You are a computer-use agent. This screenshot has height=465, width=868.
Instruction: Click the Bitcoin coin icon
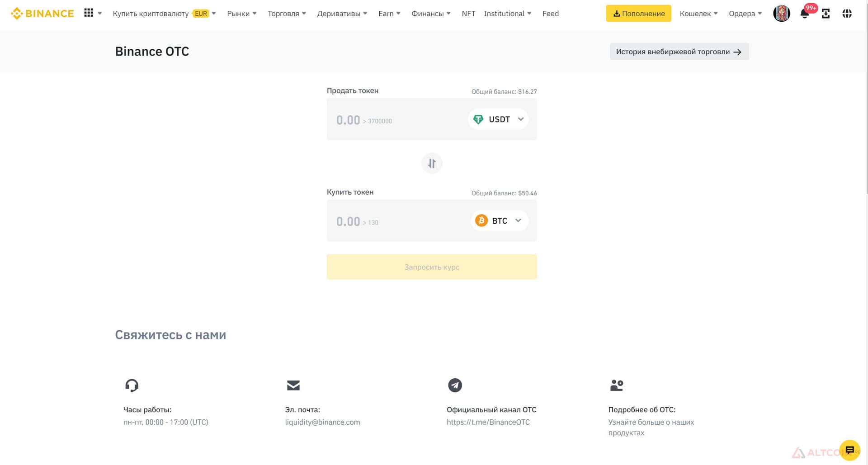(481, 221)
